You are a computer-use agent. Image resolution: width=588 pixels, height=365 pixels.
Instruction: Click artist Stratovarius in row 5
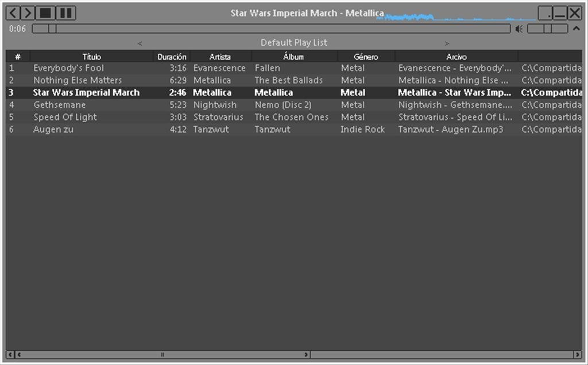tap(218, 117)
